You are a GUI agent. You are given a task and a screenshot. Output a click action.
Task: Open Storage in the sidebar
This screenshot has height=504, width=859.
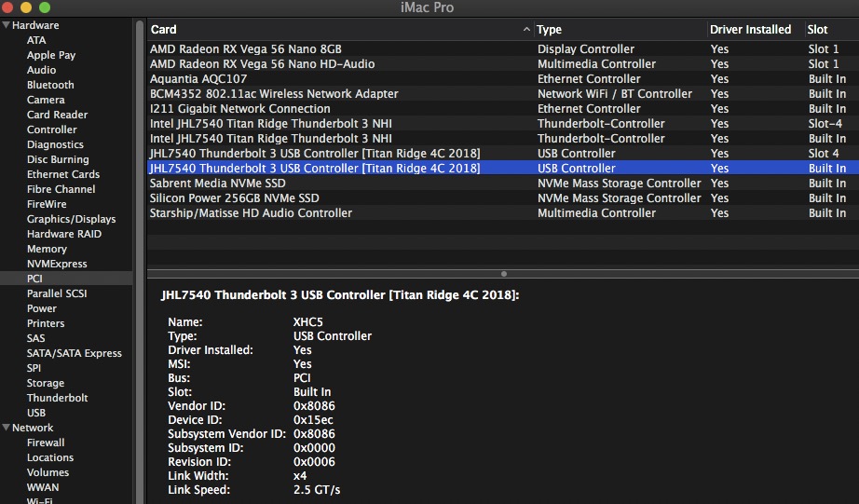coord(46,382)
